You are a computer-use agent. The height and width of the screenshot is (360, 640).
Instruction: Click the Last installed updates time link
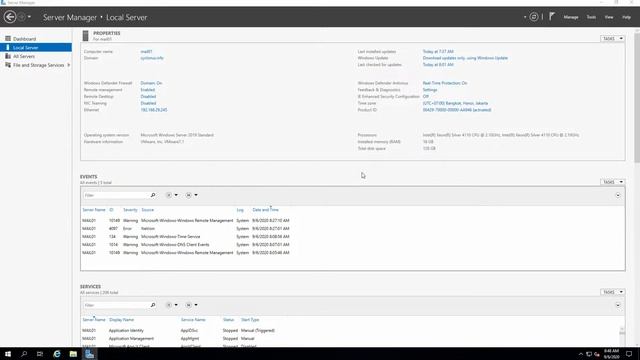438,52
